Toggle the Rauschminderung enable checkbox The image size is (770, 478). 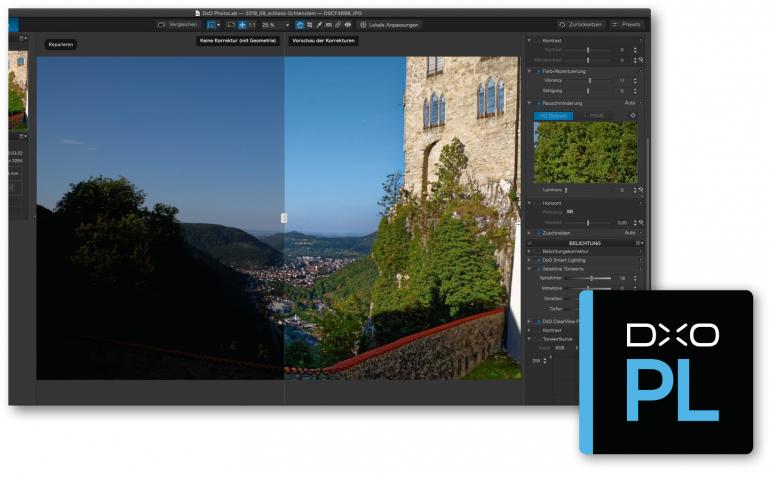click(x=538, y=104)
